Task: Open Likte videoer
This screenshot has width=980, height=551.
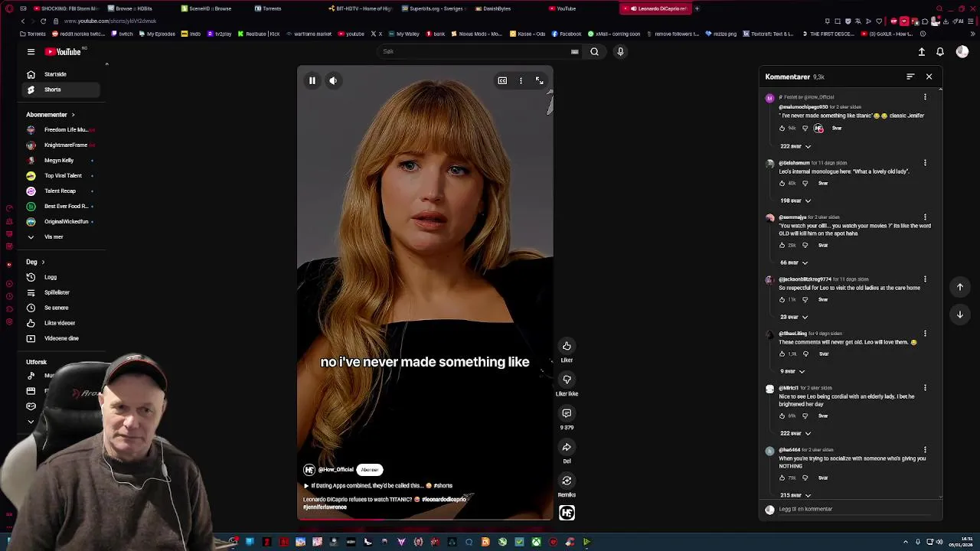Action: click(61, 323)
